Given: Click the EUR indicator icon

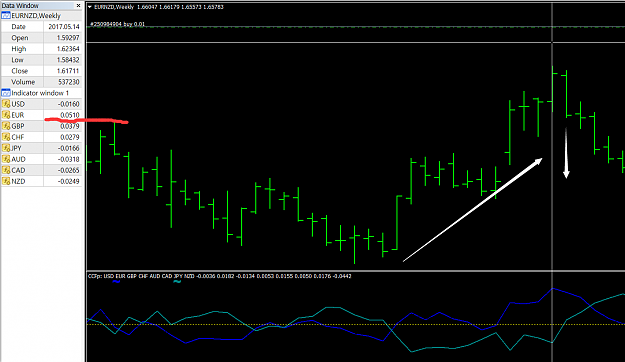Looking at the screenshot, I should point(6,115).
